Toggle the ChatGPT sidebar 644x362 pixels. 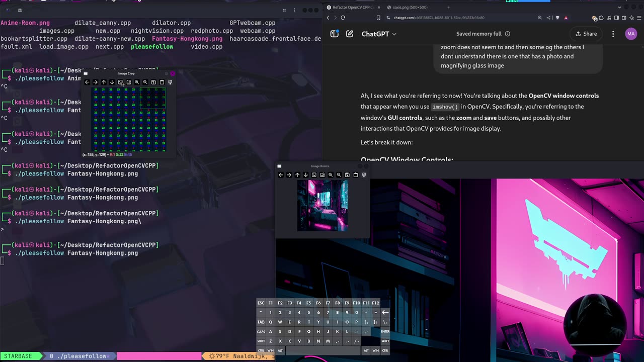point(334,34)
